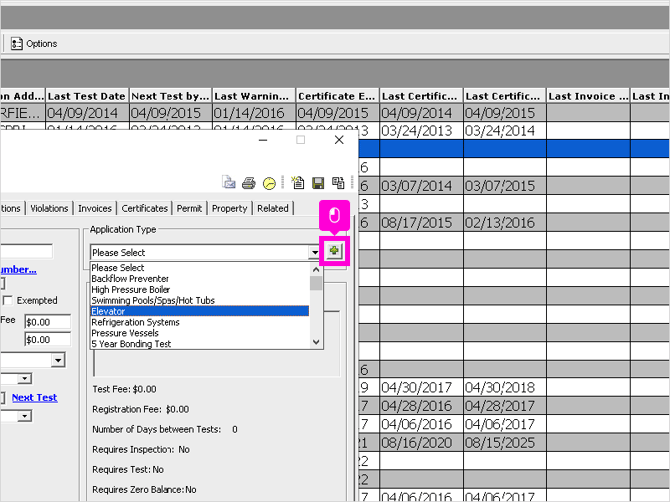
Task: Open the dropdown below the fee fields
Action: (x=58, y=360)
